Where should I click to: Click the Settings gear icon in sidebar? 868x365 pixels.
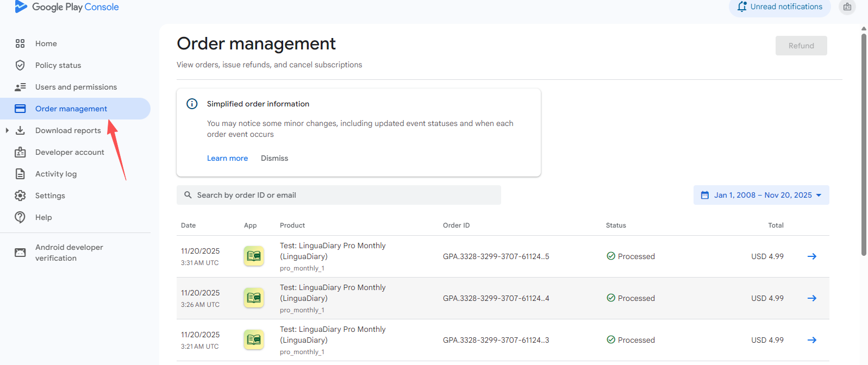(x=20, y=196)
